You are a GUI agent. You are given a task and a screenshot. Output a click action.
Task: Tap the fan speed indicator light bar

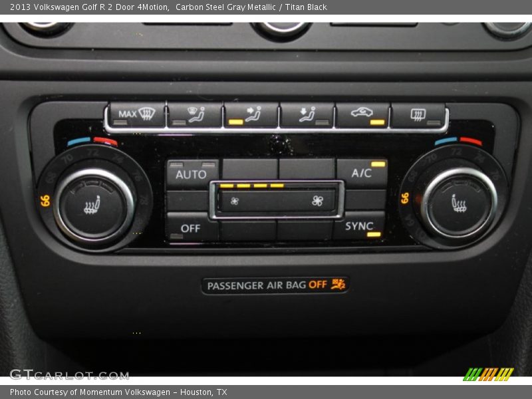252,186
